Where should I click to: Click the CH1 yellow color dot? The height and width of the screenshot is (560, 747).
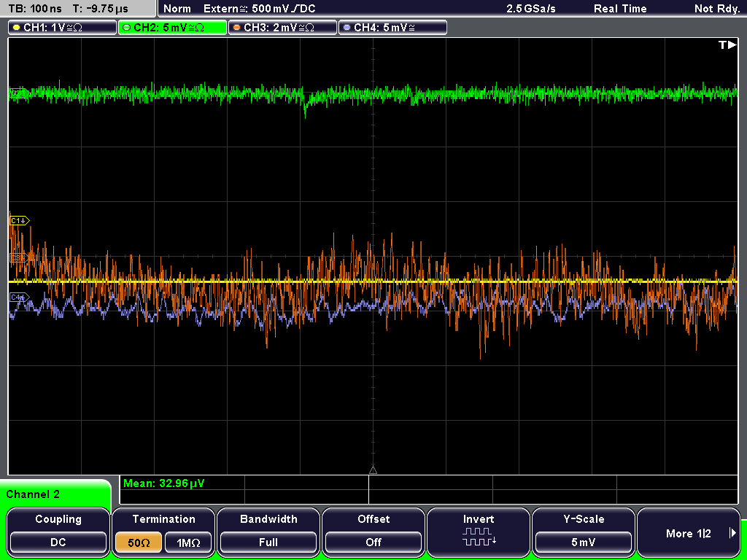click(x=17, y=28)
